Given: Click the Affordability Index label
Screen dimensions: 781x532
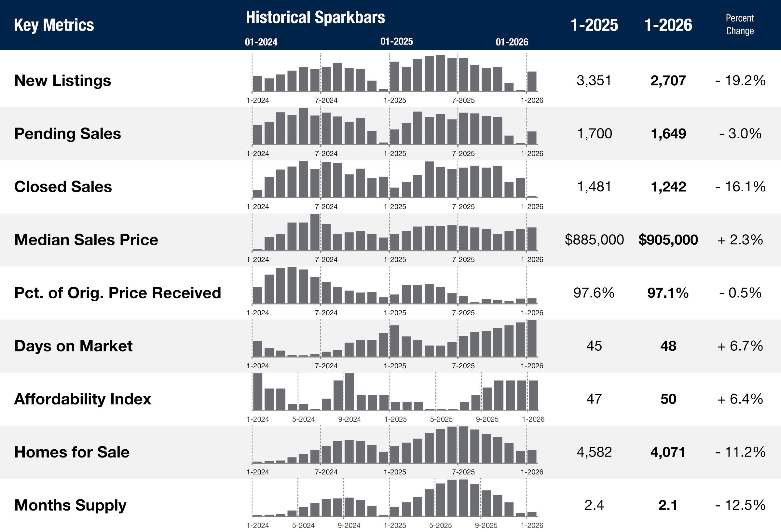Looking at the screenshot, I should [82, 399].
